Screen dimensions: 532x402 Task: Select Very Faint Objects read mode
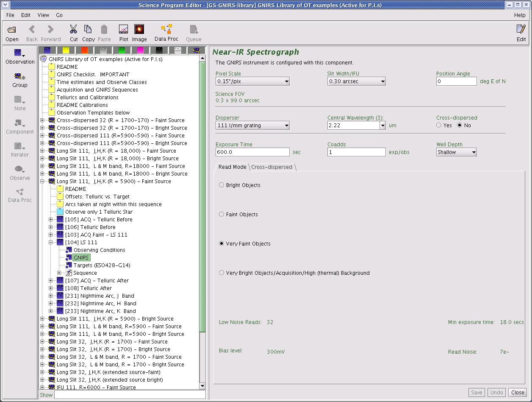[222, 243]
